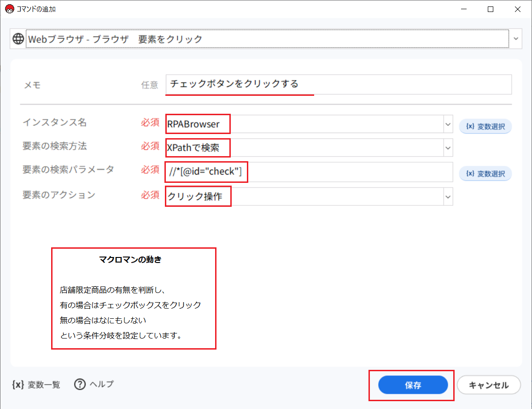
Task: Expand the インスタンス名 dropdown arrow
Action: coord(447,124)
